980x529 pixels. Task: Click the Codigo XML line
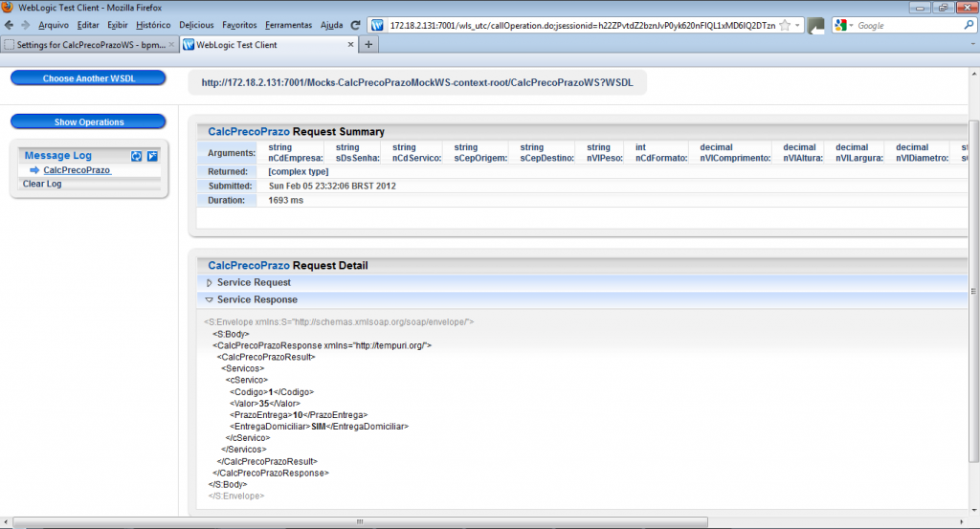point(271,392)
